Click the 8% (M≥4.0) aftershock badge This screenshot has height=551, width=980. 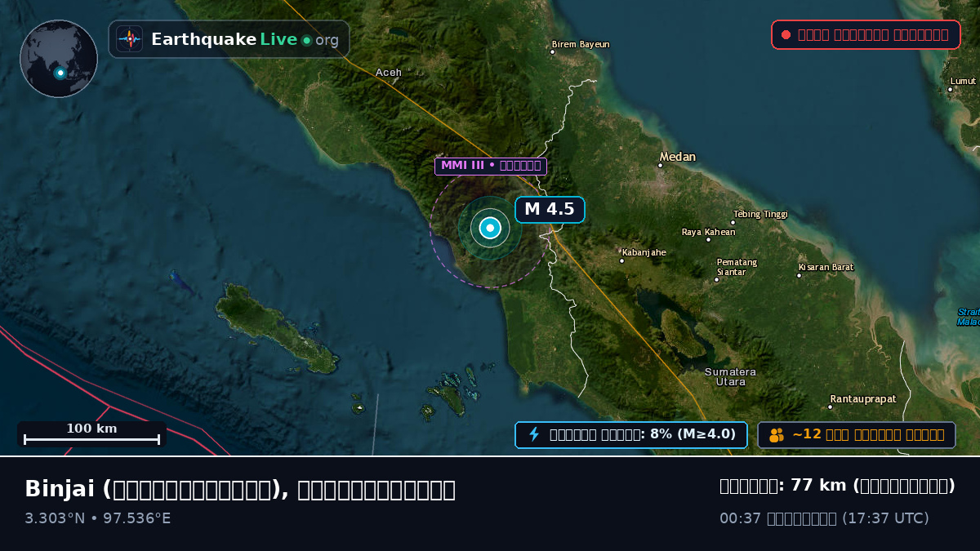coord(630,434)
